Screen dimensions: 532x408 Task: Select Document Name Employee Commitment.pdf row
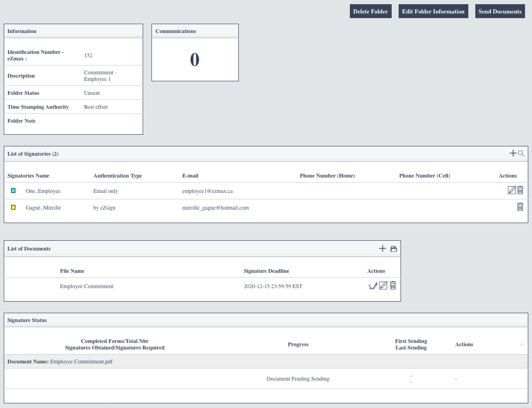(x=266, y=362)
